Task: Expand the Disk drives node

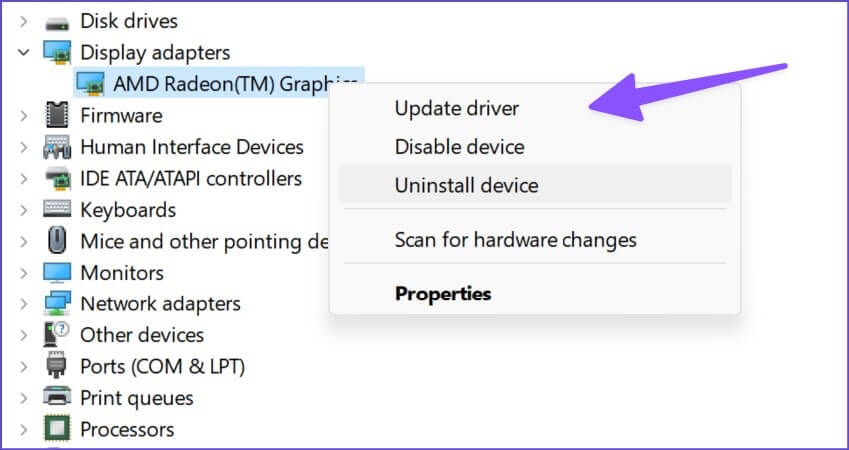Action: point(23,20)
